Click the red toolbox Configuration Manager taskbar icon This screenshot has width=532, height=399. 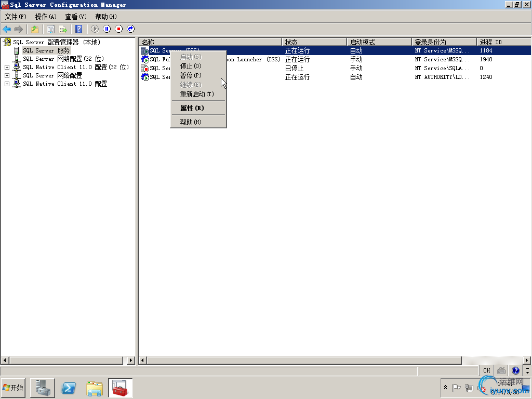120,388
